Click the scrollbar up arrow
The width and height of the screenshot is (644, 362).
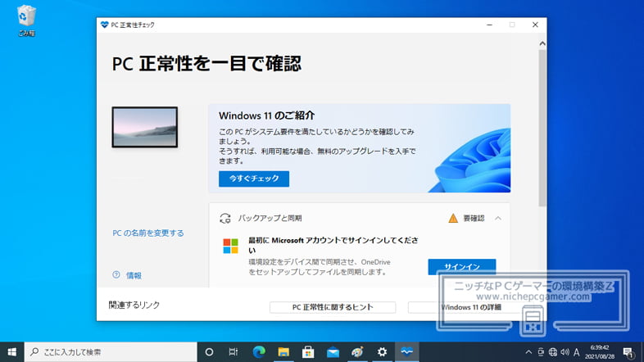[x=542, y=43]
